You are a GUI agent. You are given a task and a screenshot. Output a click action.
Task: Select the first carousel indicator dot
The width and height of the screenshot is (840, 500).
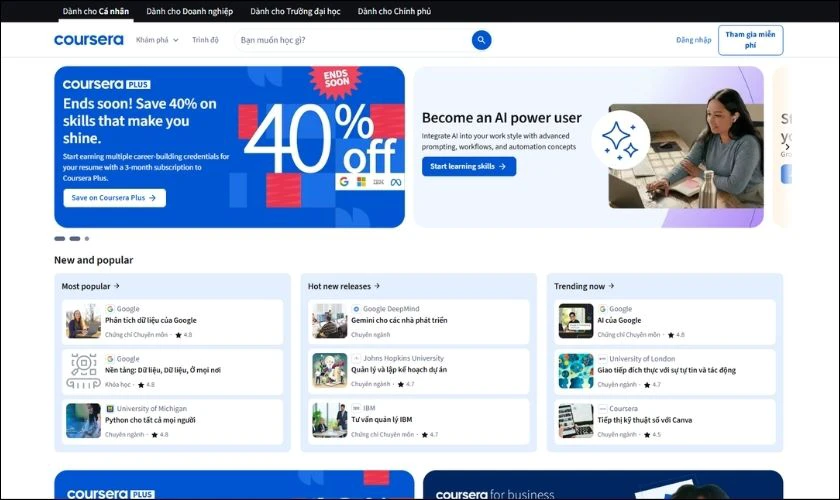[59, 238]
